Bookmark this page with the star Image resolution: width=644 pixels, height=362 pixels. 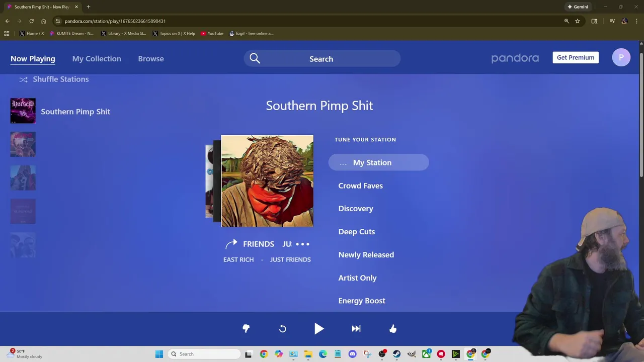[x=578, y=21]
